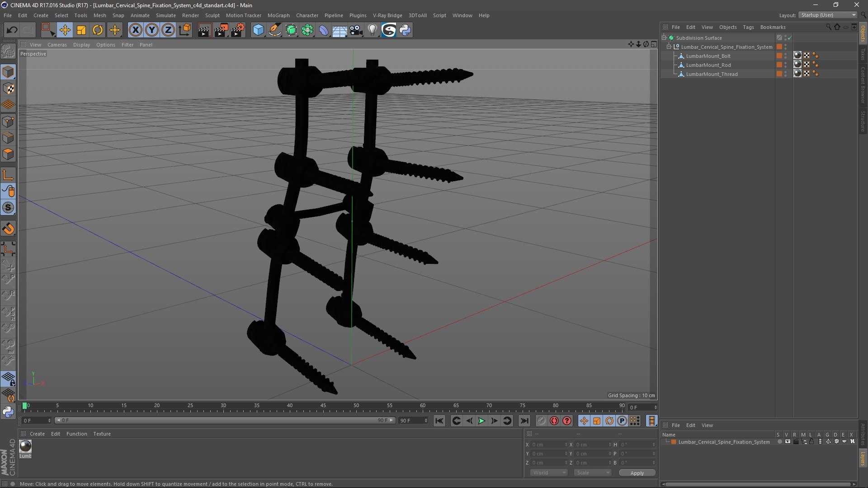This screenshot has height=488, width=868.
Task: Click the Undo arrow icon
Action: [x=12, y=30]
